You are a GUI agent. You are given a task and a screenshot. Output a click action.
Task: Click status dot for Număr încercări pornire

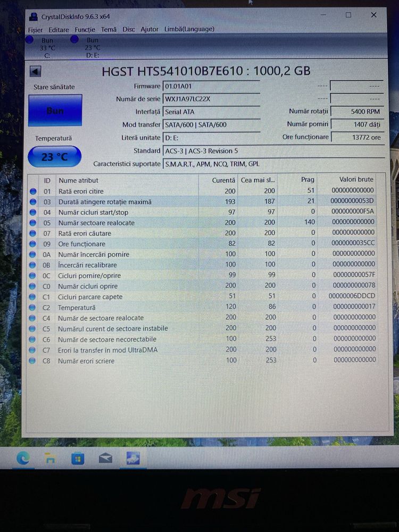click(x=32, y=254)
